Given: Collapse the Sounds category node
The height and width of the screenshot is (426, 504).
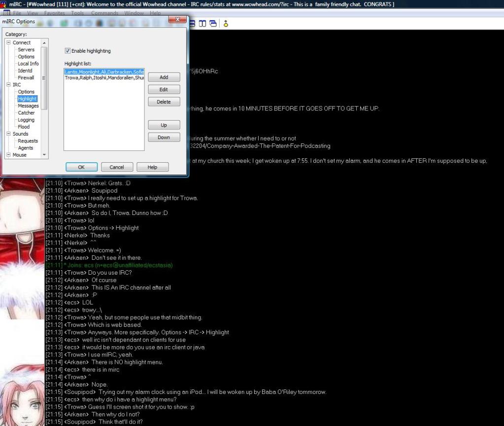Looking at the screenshot, I should click(8, 134).
